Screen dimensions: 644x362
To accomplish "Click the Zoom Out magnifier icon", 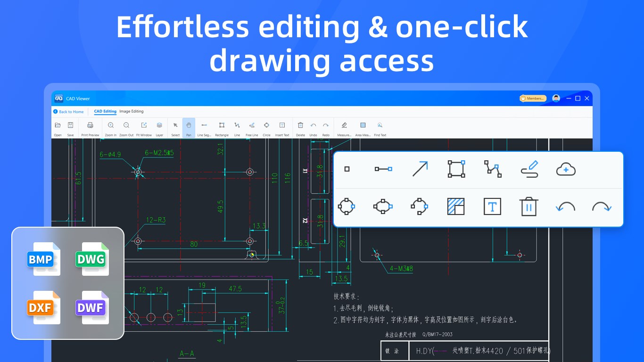I will click(126, 125).
